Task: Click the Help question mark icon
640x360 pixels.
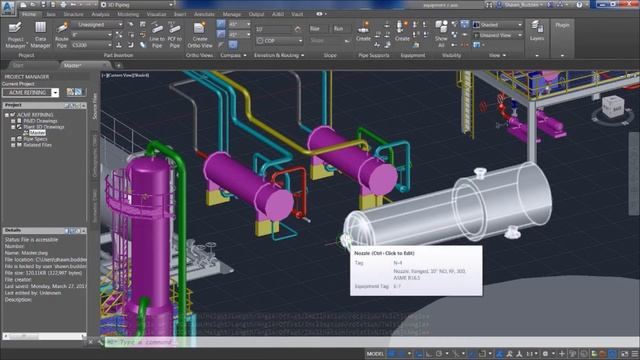Action: pyautogui.click(x=579, y=5)
